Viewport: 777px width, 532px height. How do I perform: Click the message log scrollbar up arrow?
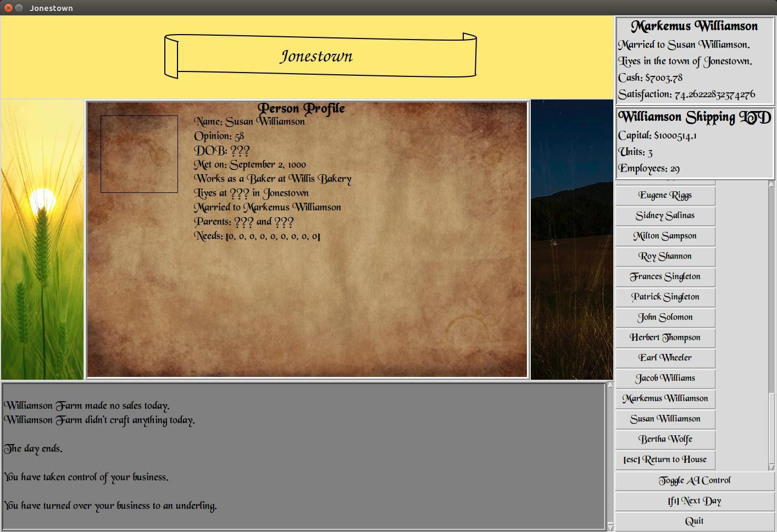pos(610,385)
